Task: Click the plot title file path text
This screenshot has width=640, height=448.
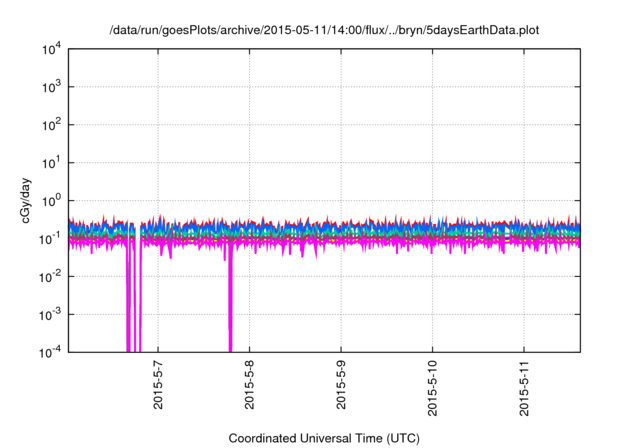Action: (324, 30)
